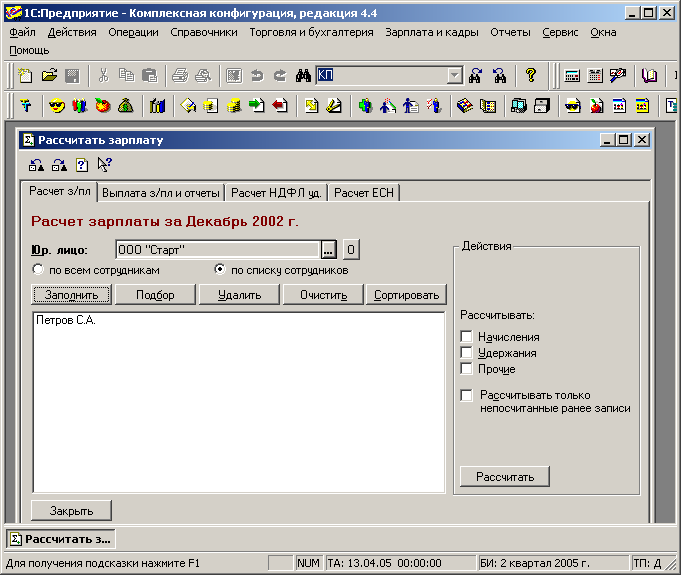Click the Print icon

(x=180, y=76)
